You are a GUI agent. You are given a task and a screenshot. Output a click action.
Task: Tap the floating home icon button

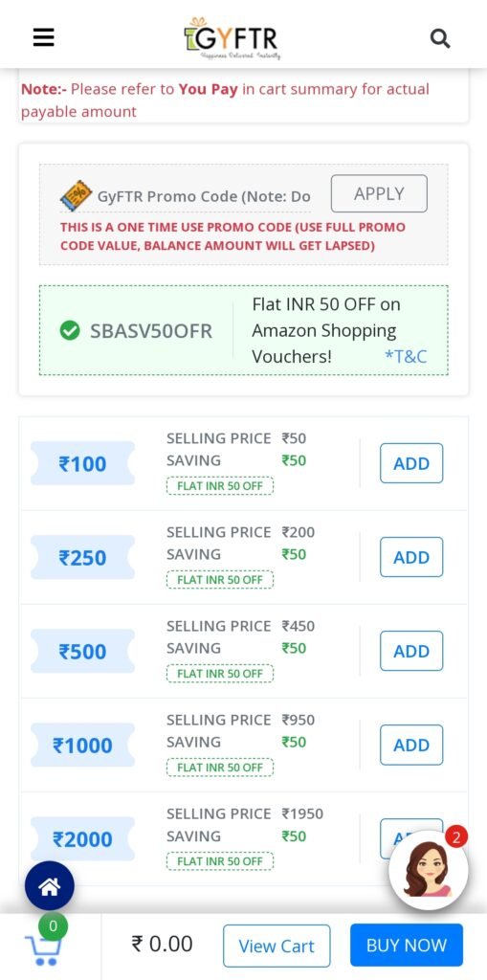coord(50,885)
